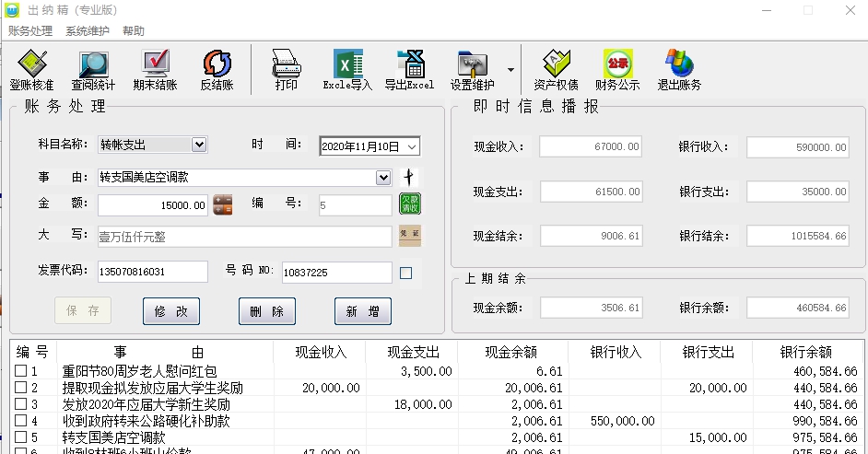Screen dimensions: 868x454
Task: Expand the 科目名称 dropdown
Action: [x=199, y=145]
